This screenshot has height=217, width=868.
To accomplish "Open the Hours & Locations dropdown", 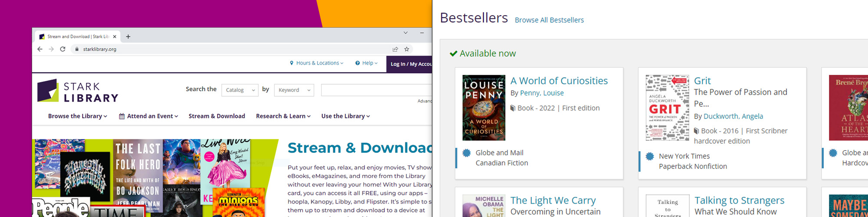I will point(319,63).
